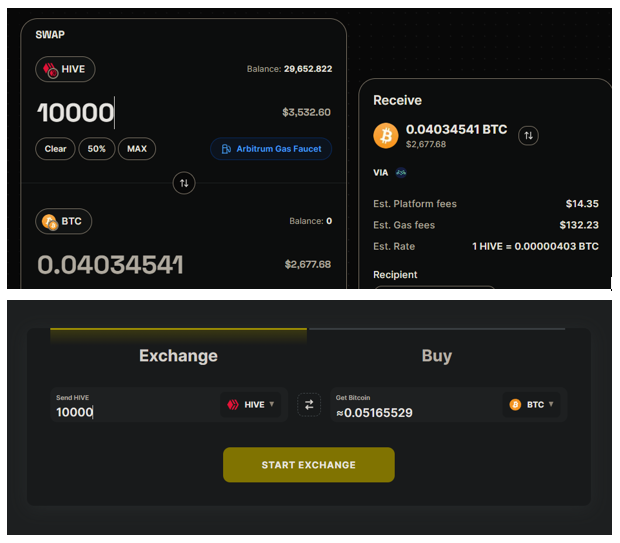Viewport: 620px width, 543px height.
Task: Toggle the rate switch icon beside 0.04034541 BTC
Action: (528, 136)
